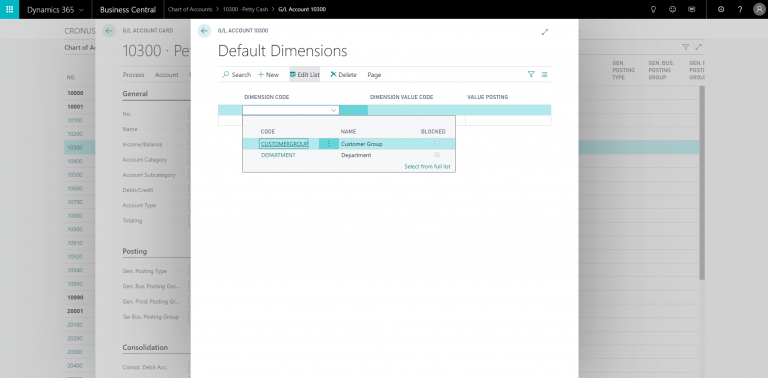Open the smiley feedback icon
This screenshot has height=378, width=768.
[672, 9]
